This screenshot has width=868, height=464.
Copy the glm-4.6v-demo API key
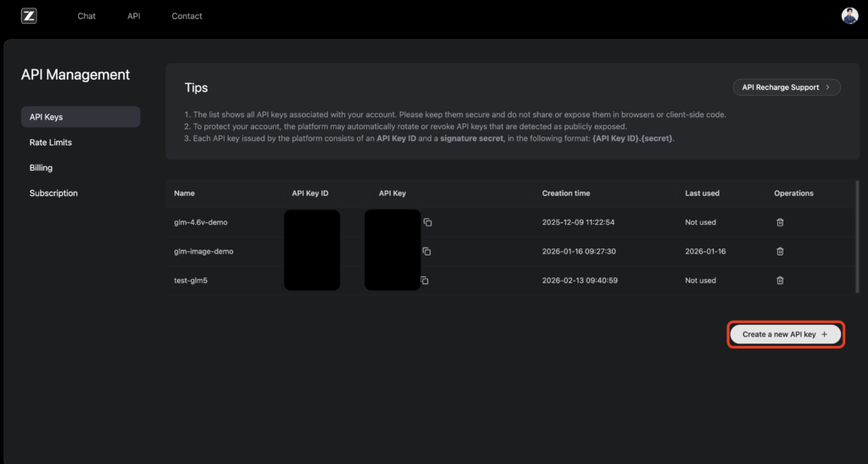click(x=427, y=222)
